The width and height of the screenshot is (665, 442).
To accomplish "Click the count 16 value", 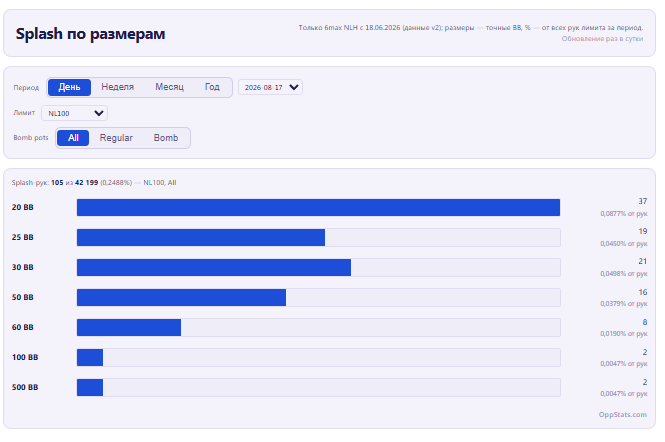I will [643, 292].
